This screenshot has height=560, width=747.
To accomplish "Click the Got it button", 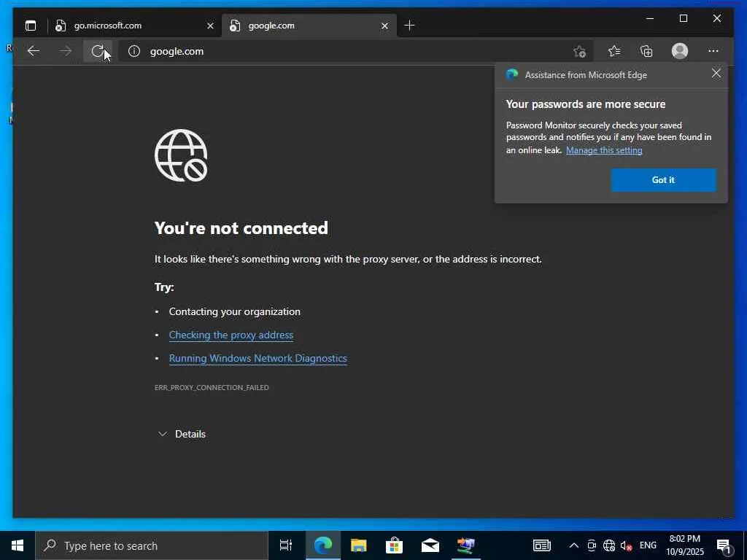I will click(x=663, y=180).
